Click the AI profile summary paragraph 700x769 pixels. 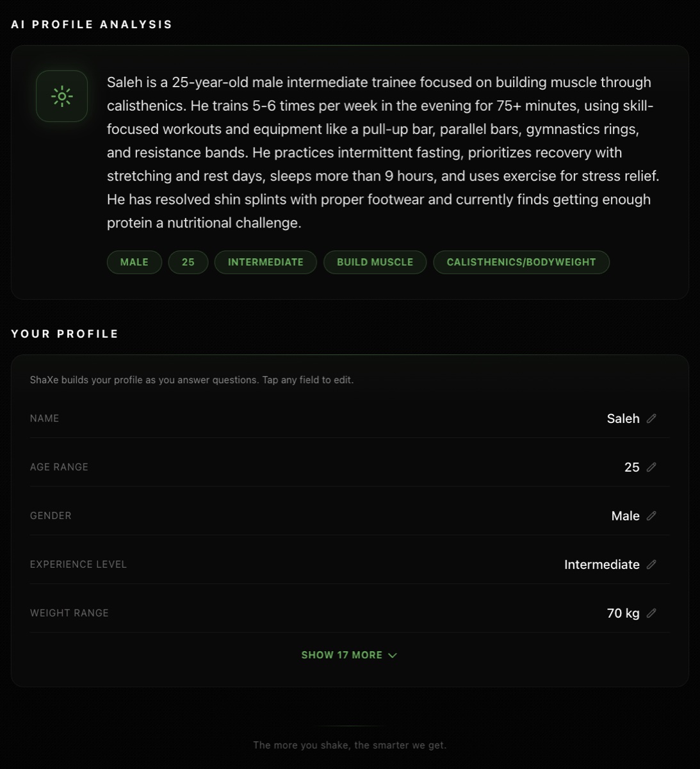pyautogui.click(x=382, y=153)
